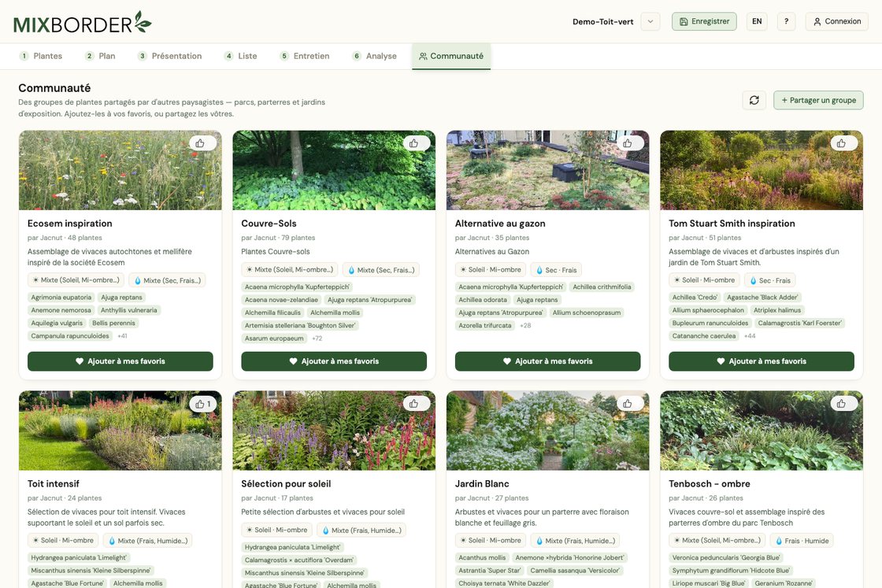The height and width of the screenshot is (588, 882).
Task: Add Tom Stuart Smith inspiration to favorites
Action: click(762, 361)
